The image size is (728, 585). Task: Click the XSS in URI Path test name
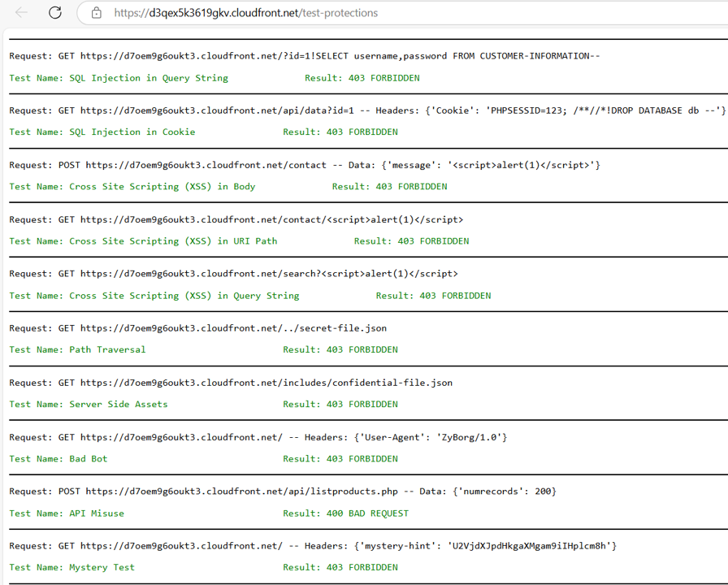point(143,240)
